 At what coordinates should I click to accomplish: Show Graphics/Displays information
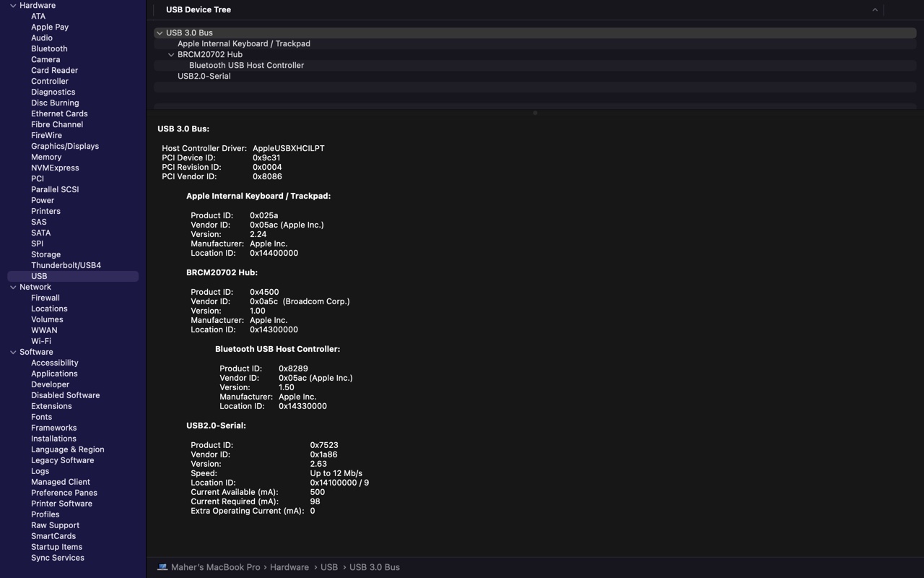click(x=65, y=146)
